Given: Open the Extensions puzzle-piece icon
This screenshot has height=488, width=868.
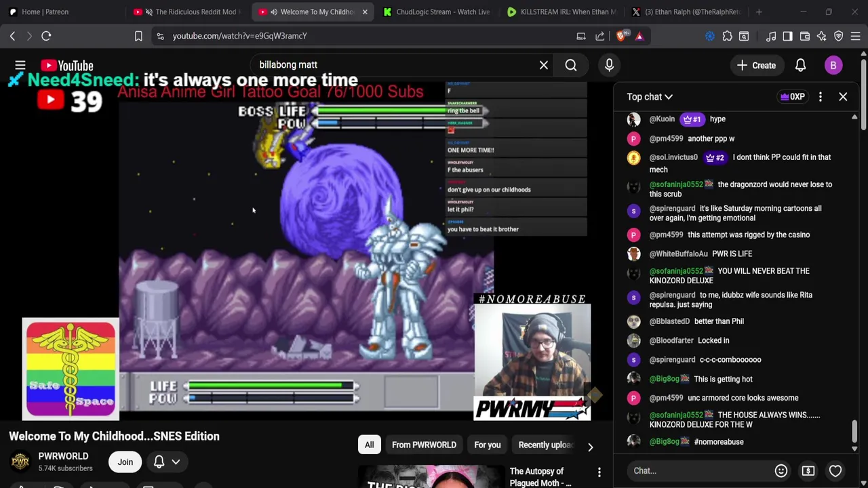Looking at the screenshot, I should point(728,36).
